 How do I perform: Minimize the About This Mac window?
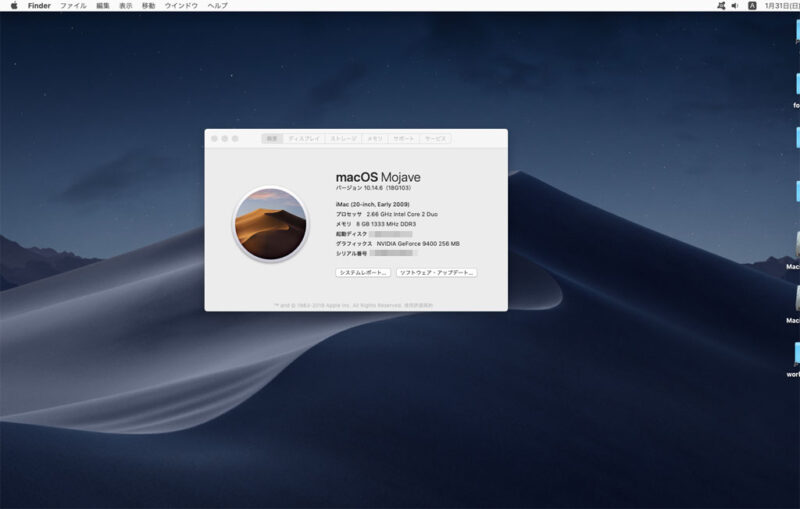tap(224, 139)
